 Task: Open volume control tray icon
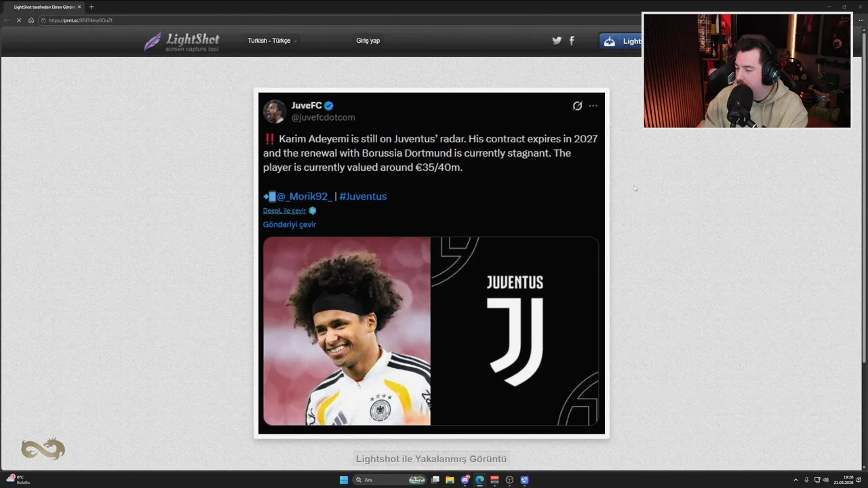tap(826, 480)
